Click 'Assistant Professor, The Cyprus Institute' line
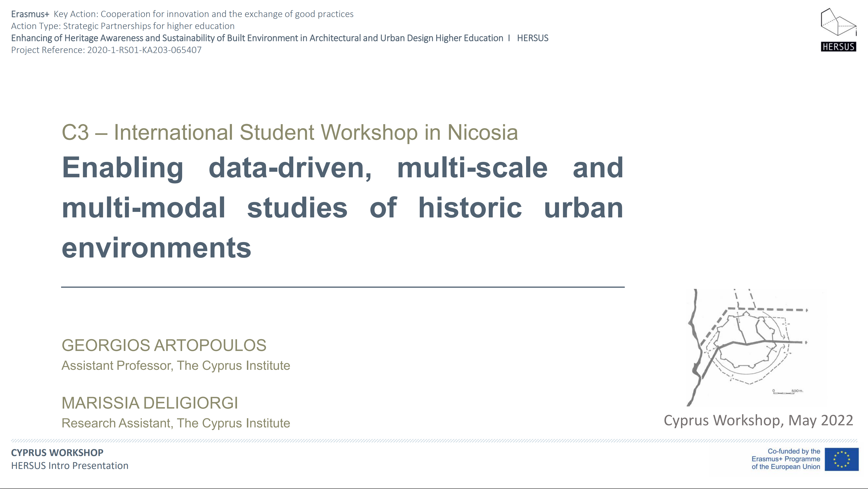This screenshot has height=489, width=868. (175, 366)
